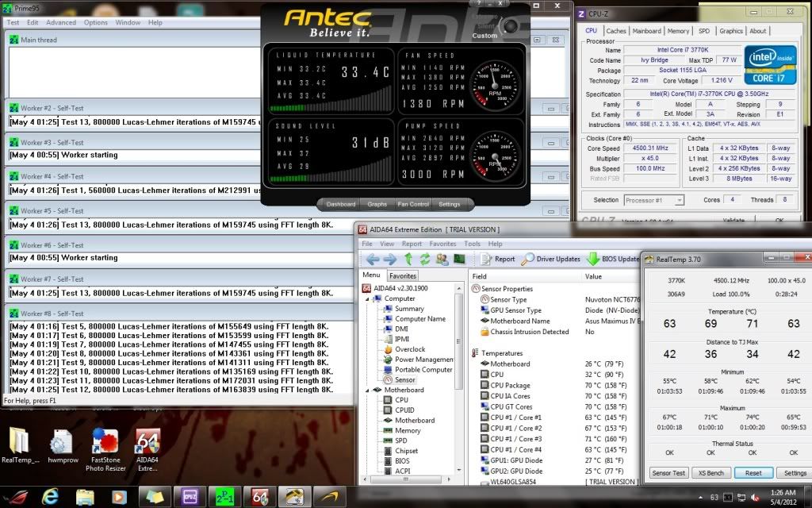This screenshot has height=508, width=812.
Task: Open Driver Updates in AIDA64
Action: [551, 260]
